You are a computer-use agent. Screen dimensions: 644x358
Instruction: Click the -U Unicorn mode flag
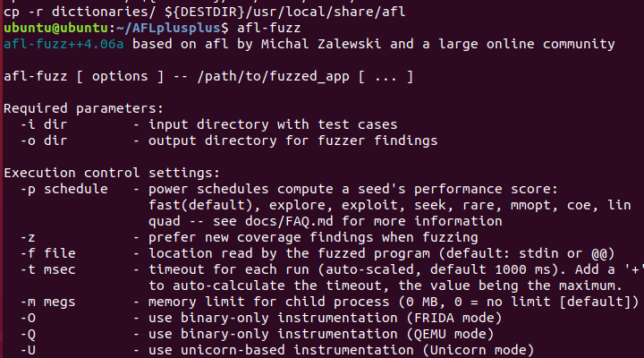pos(28,350)
